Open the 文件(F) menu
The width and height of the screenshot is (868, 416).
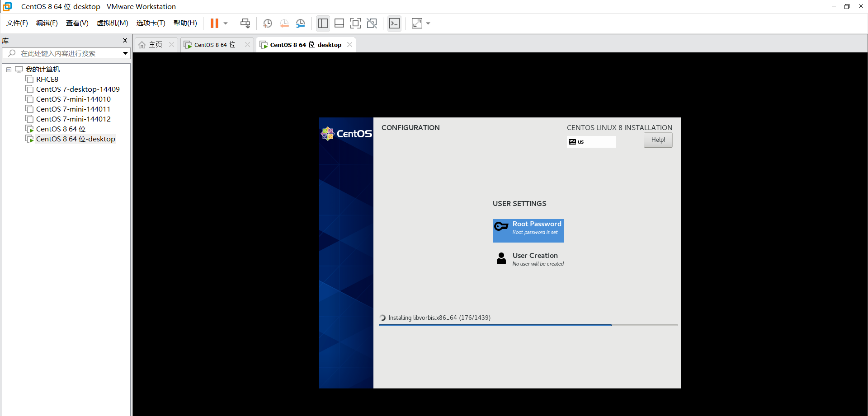[x=17, y=23]
